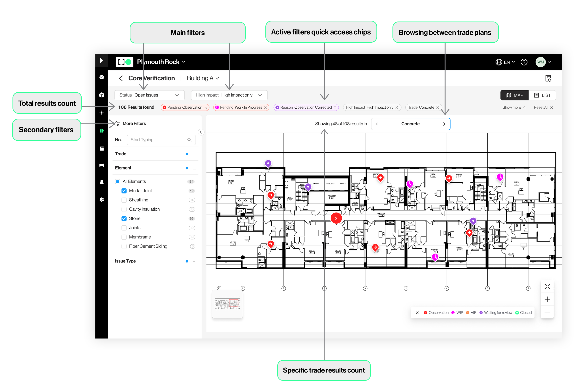Open the settings gear in sidebar
579x392 pixels.
[102, 200]
